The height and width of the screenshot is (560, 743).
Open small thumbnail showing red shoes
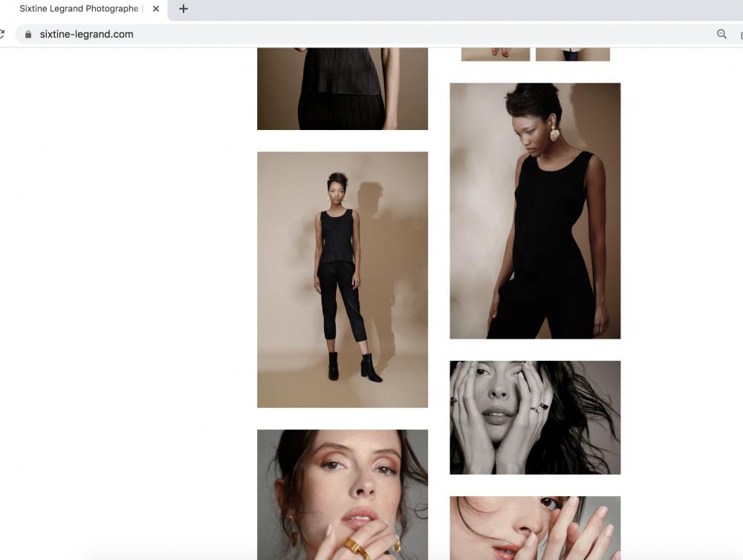pos(495,54)
